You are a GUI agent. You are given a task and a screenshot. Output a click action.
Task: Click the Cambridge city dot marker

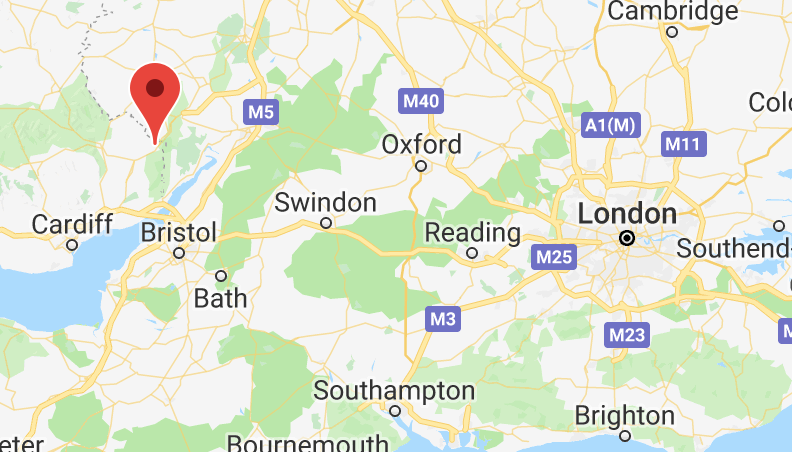pos(672,32)
